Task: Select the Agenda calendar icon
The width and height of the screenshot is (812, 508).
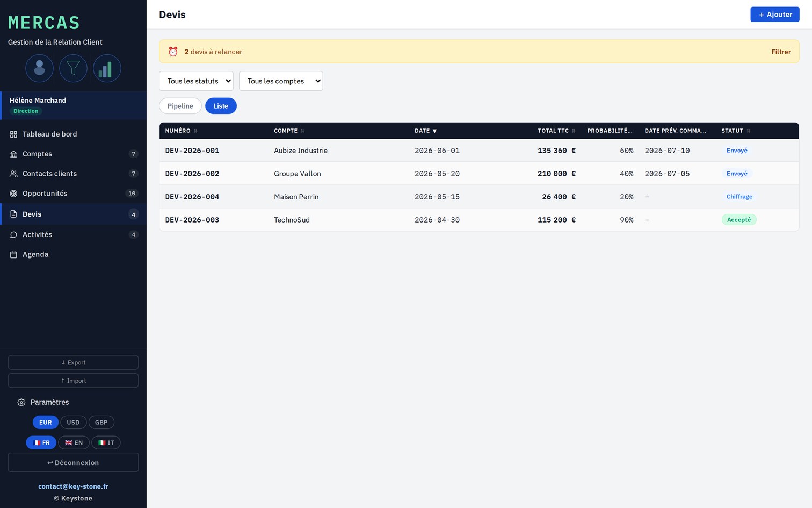Action: 13,254
